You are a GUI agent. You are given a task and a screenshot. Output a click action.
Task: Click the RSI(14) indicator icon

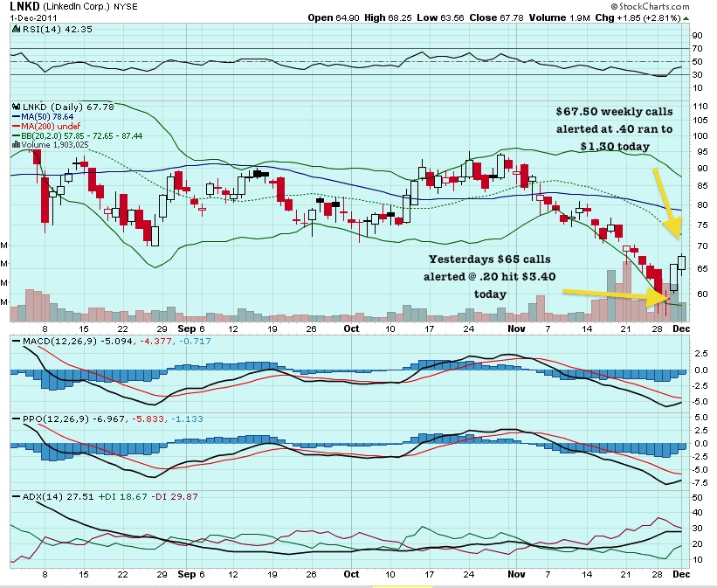point(15,29)
